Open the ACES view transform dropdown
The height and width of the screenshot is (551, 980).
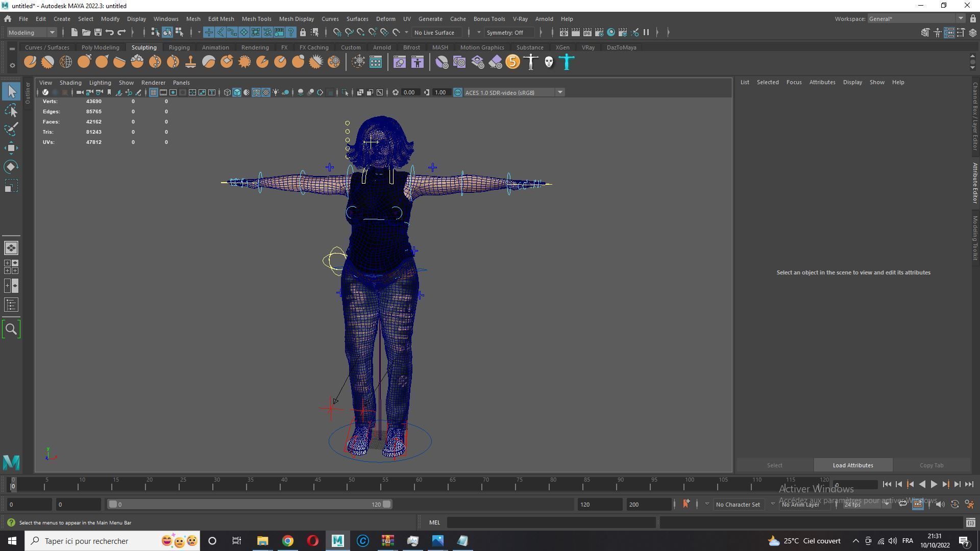point(513,92)
